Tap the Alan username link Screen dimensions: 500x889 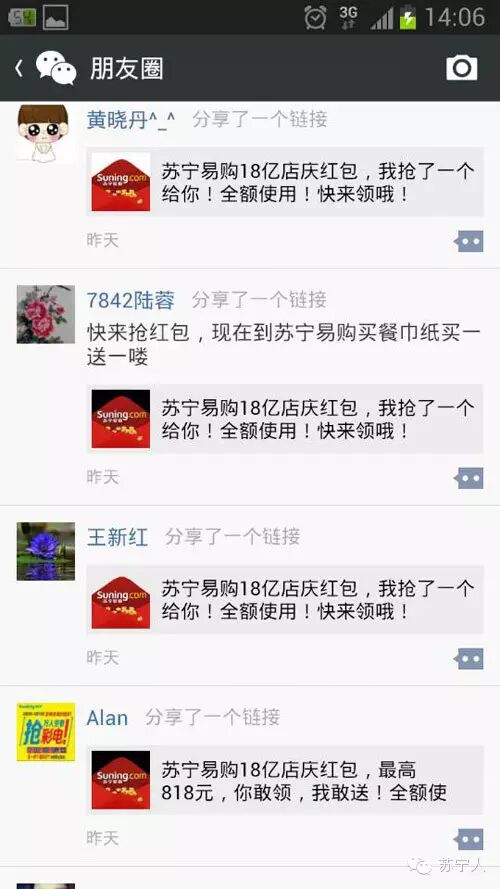click(x=107, y=717)
